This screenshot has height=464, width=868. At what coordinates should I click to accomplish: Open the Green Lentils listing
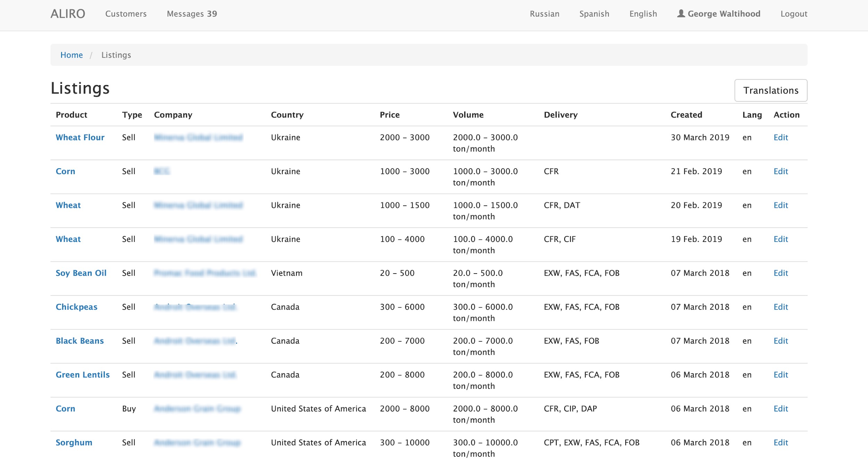click(83, 375)
